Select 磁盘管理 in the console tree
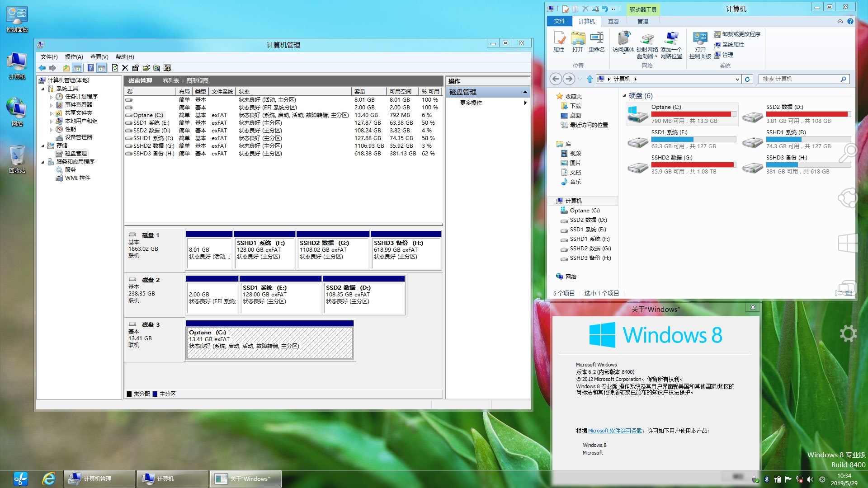 75,154
